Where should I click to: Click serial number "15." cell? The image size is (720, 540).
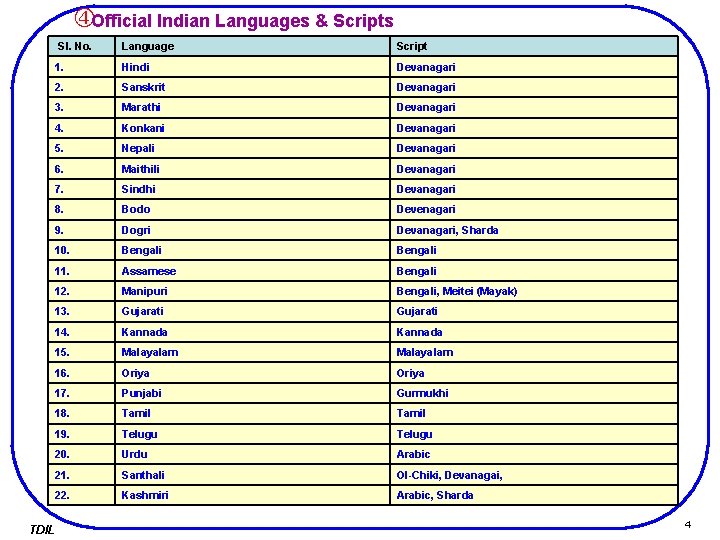(x=81, y=352)
